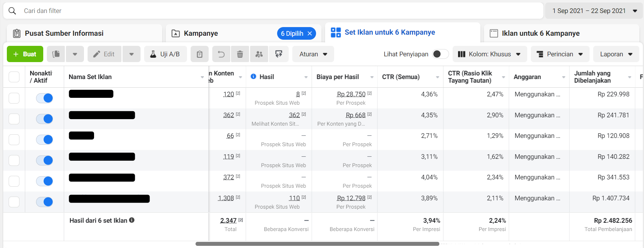
Task: Click the Uji A/B button
Action: tap(165, 54)
